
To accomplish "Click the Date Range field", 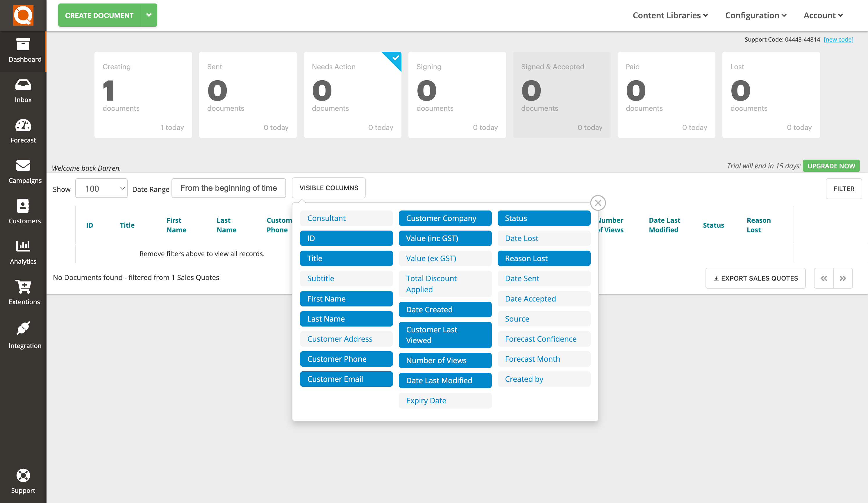I will click(x=229, y=188).
